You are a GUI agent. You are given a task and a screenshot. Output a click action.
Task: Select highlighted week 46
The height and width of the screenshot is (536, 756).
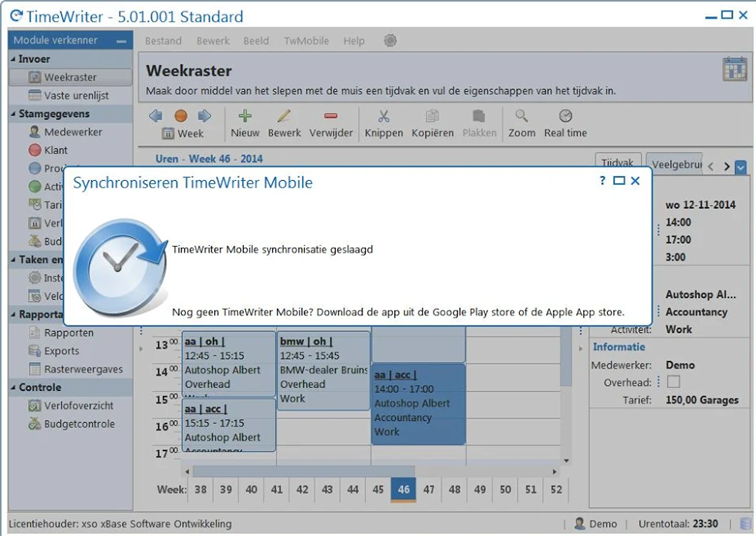404,490
